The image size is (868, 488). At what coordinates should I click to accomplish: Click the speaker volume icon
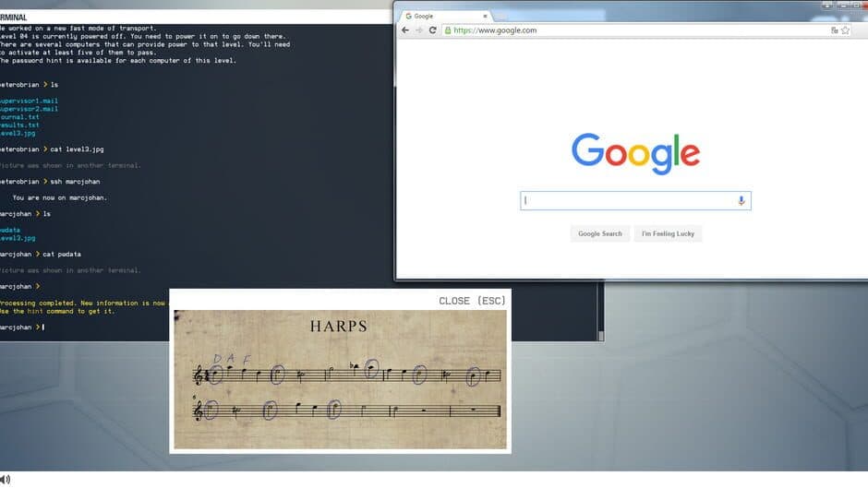5,479
